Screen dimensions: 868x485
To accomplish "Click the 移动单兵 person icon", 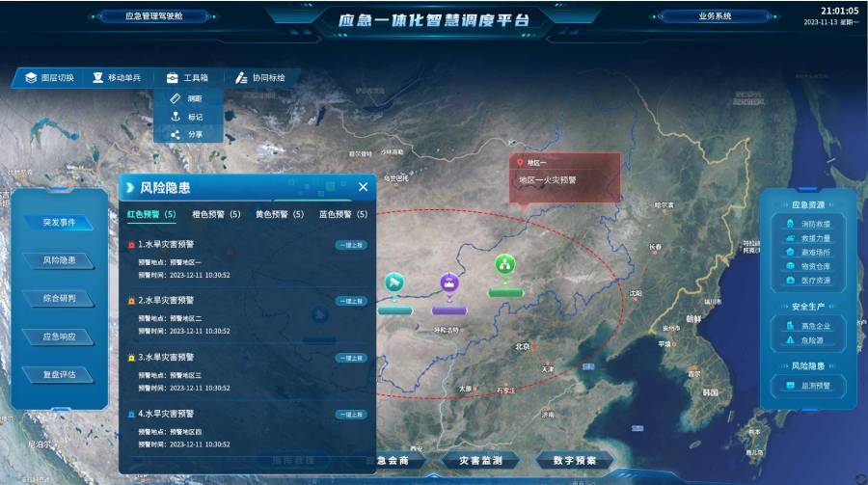I will coord(98,77).
